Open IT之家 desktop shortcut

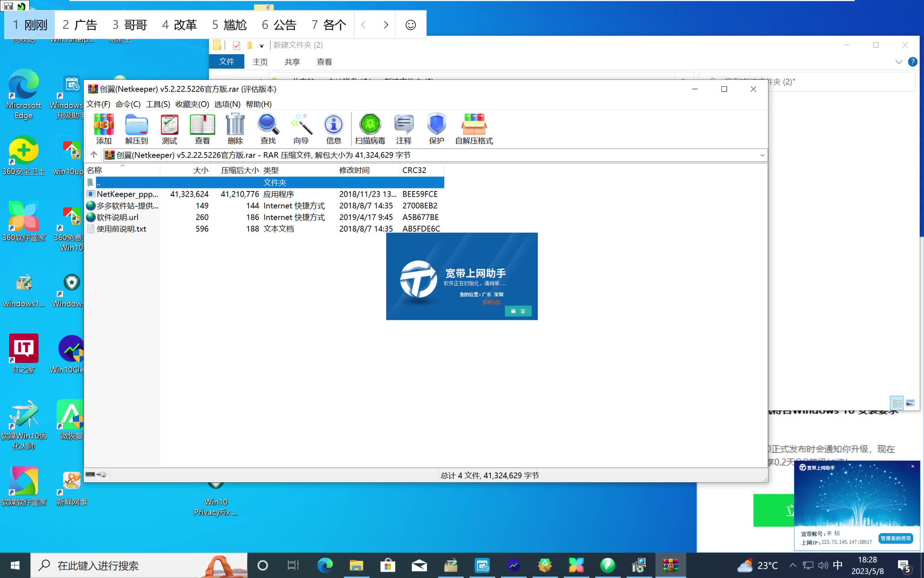[x=24, y=354]
